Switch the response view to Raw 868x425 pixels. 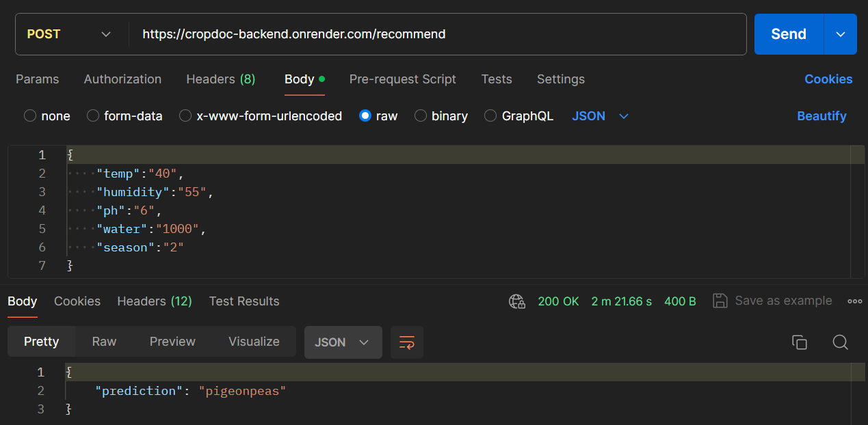[x=104, y=341]
